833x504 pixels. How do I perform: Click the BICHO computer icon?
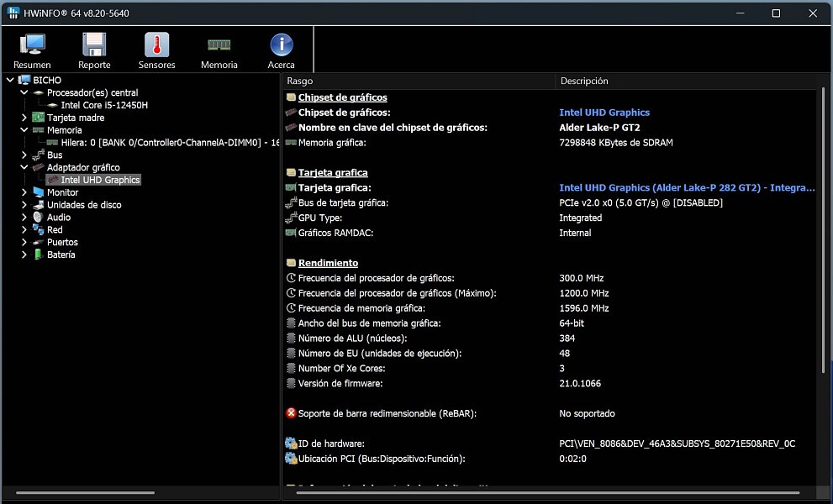[24, 80]
